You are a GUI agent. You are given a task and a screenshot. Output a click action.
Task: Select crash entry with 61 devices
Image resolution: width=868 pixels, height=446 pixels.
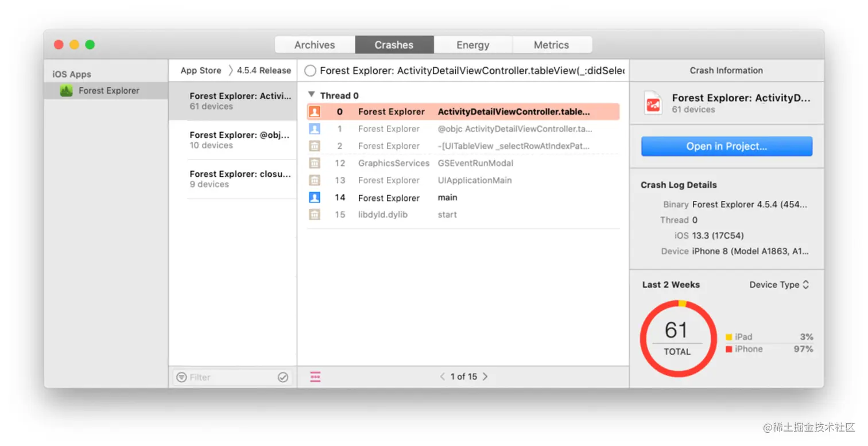point(232,101)
